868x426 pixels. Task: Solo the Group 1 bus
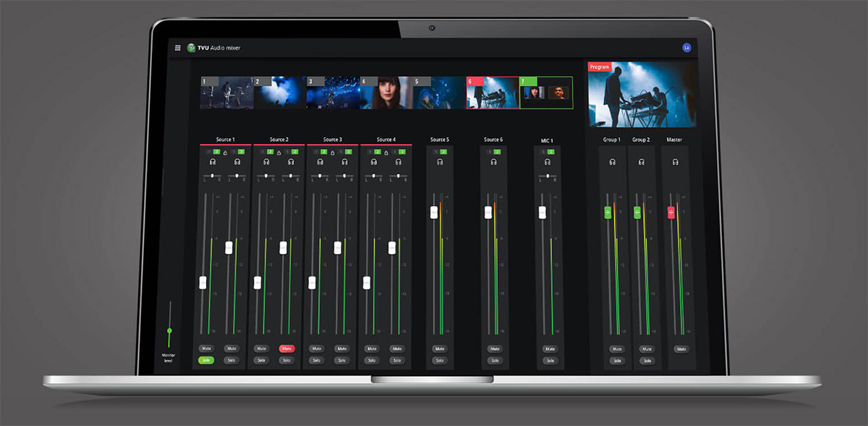coord(617,360)
